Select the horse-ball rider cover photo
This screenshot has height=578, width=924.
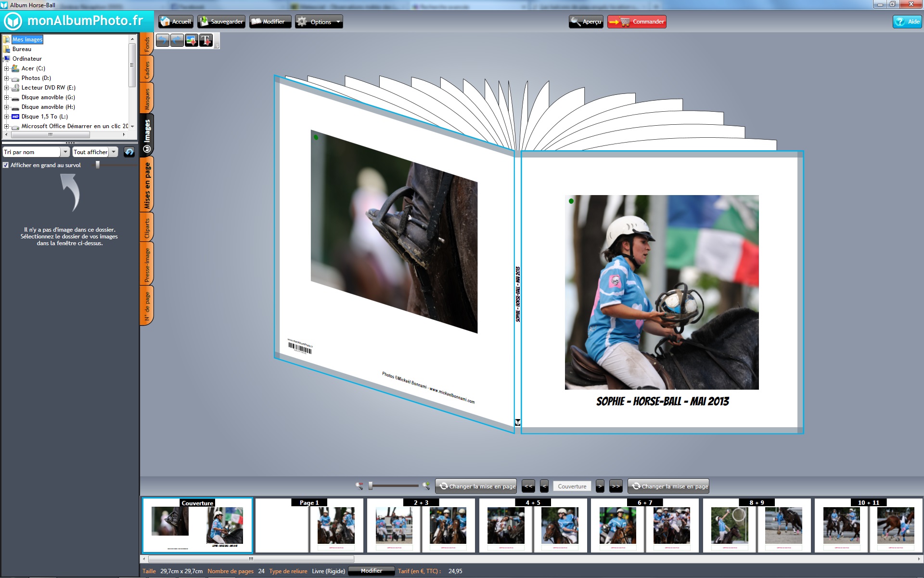click(x=662, y=292)
